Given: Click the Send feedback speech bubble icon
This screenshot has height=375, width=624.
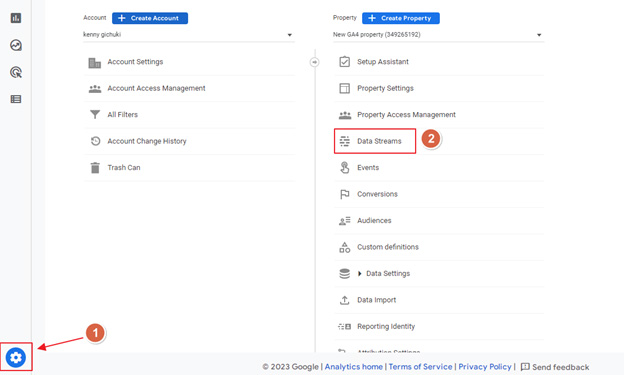Looking at the screenshot, I should [525, 367].
